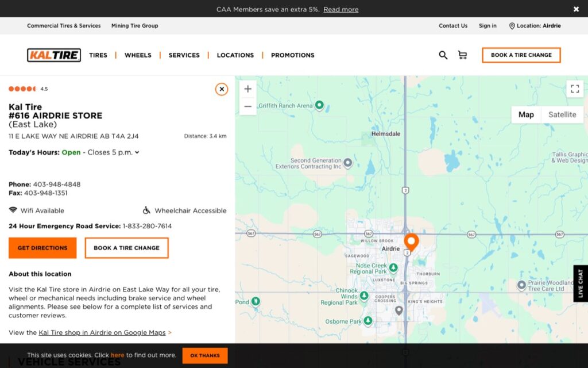Open Kal Tire shop in Airdrie Google Maps link

pyautogui.click(x=102, y=332)
